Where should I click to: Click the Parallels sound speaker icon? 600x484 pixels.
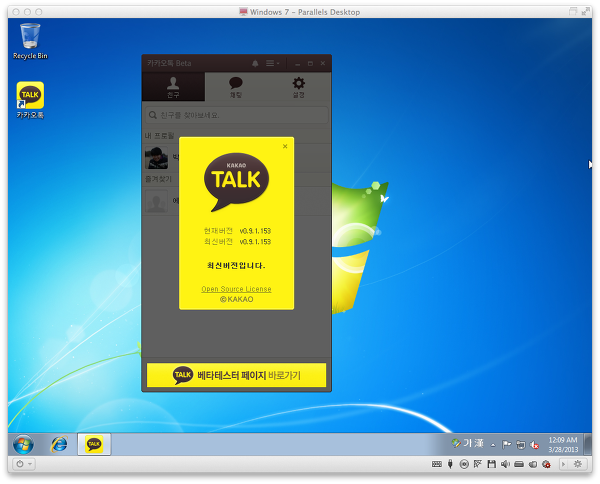tap(505, 464)
